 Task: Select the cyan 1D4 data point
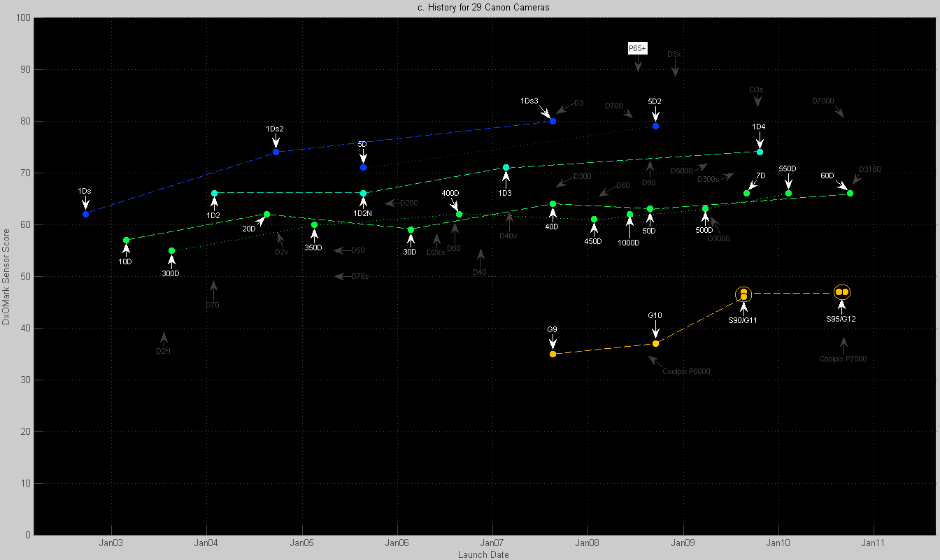click(x=760, y=152)
